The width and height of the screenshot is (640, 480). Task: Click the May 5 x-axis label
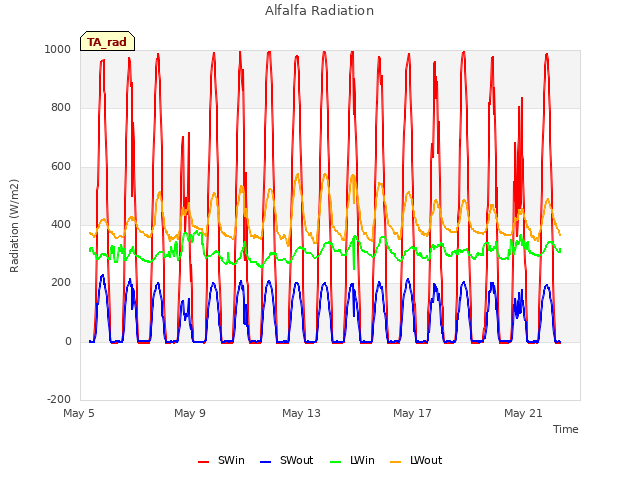(79, 413)
